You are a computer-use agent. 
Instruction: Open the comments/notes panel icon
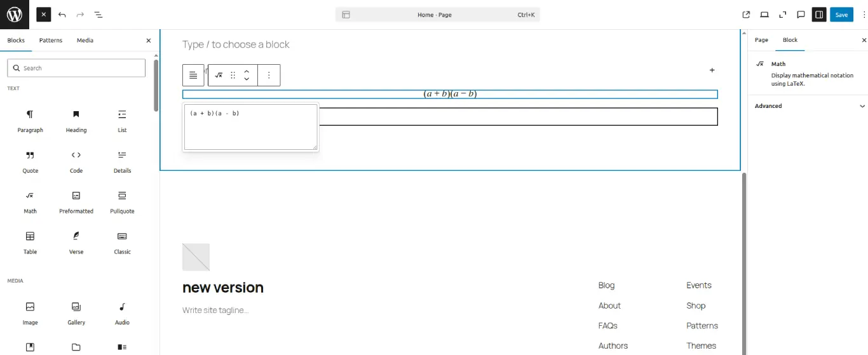801,15
